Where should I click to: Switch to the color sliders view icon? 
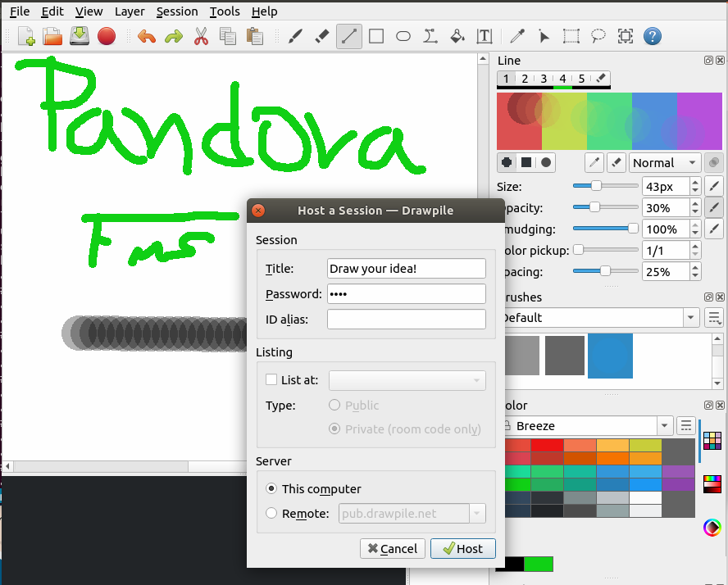(x=712, y=484)
